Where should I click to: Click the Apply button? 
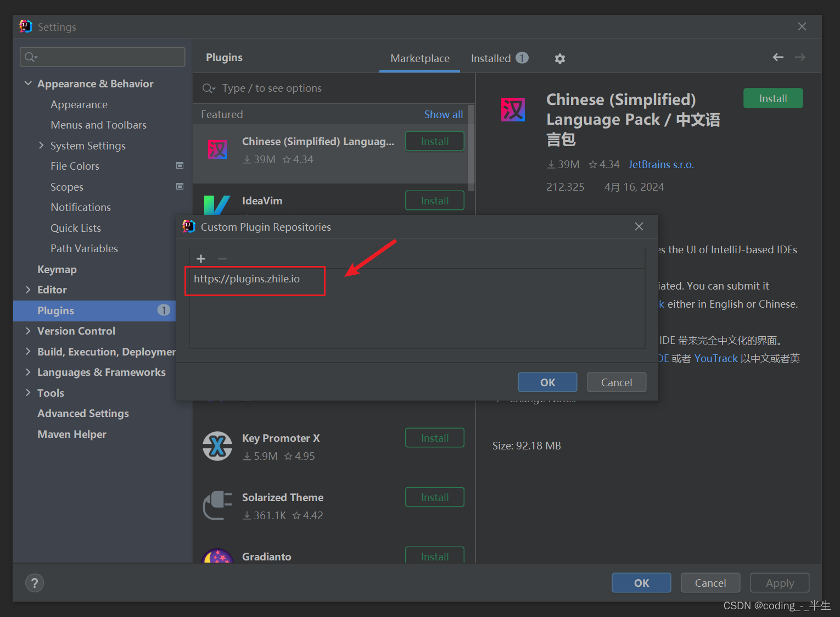780,583
